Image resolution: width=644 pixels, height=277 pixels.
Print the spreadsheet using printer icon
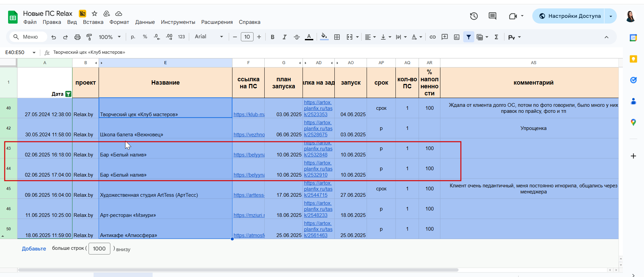click(x=77, y=37)
